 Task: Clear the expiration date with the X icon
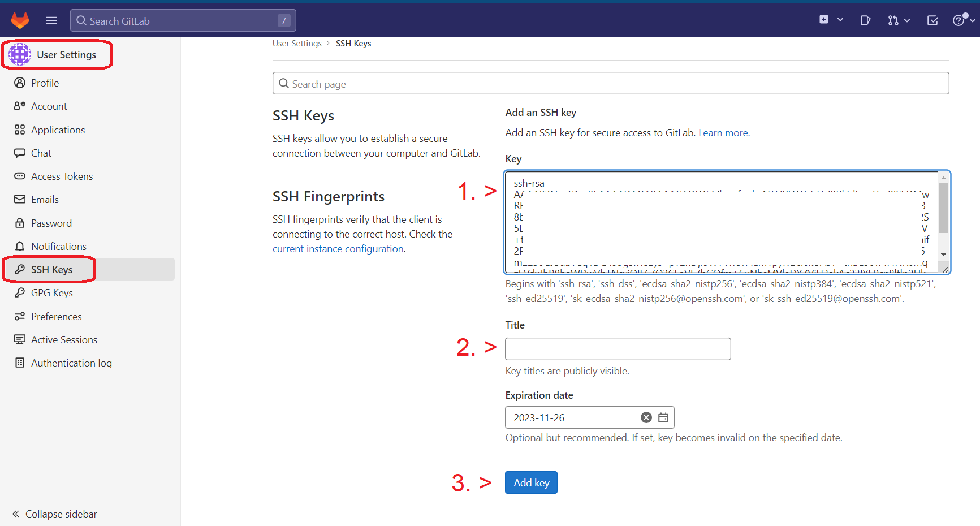[646, 417]
